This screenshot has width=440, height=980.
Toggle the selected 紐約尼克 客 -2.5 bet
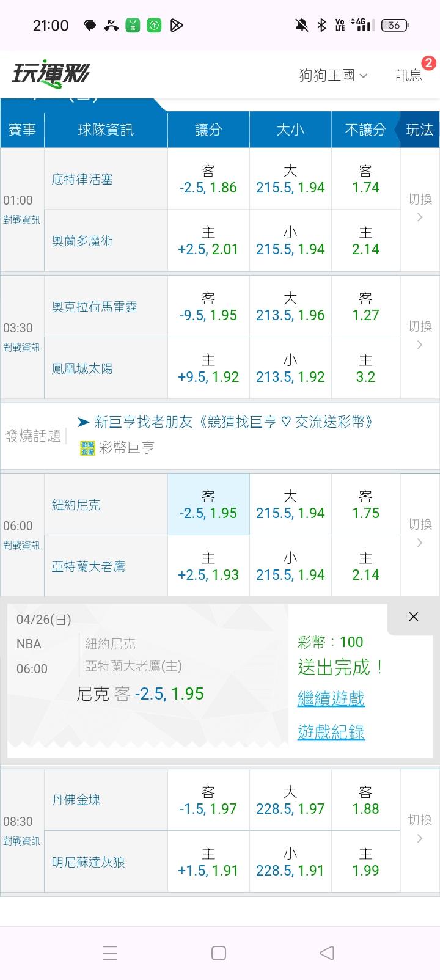point(208,505)
